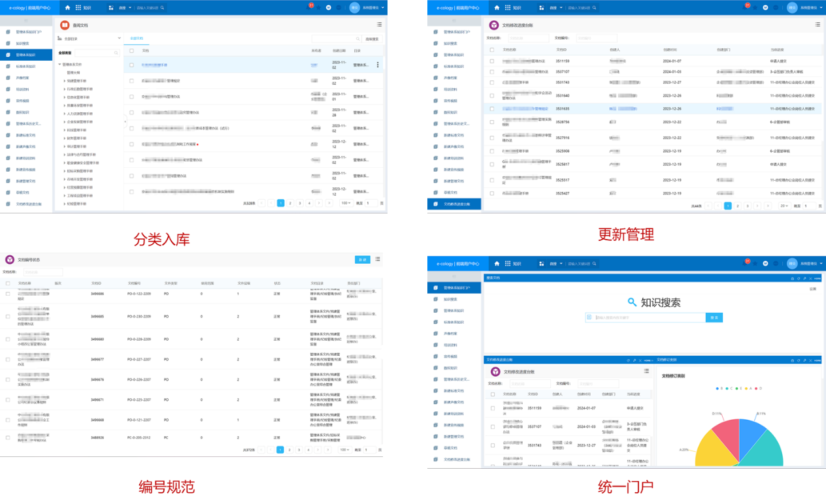This screenshot has width=826, height=504.
Task: Click the blue search button beside 知识搜索 input
Action: point(714,317)
